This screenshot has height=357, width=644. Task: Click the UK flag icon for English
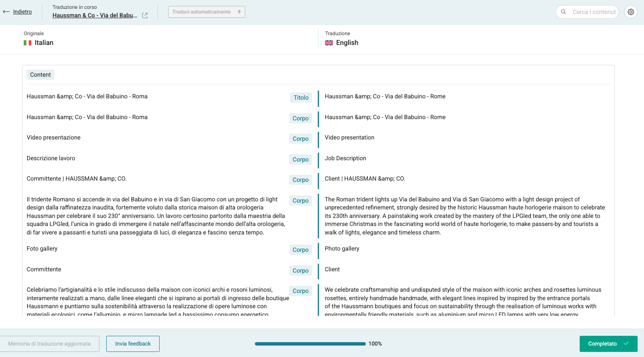(x=329, y=43)
